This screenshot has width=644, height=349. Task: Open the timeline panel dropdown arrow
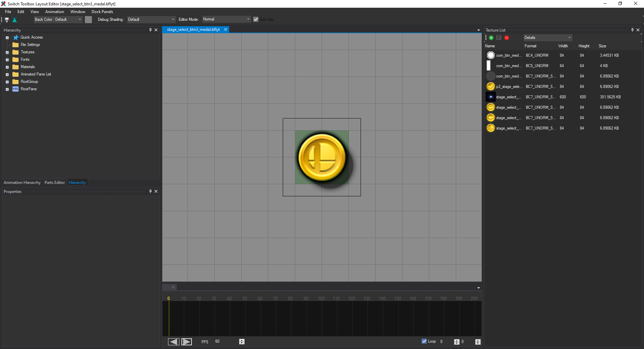(x=479, y=288)
